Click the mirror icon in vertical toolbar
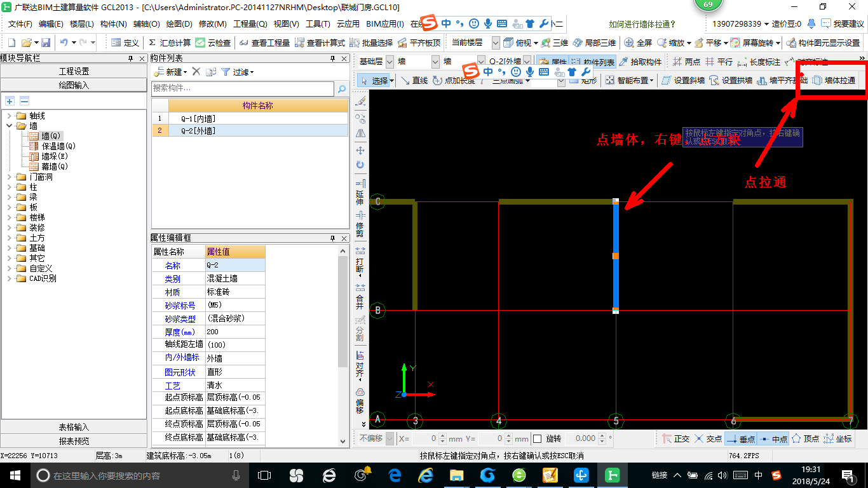 click(360, 133)
